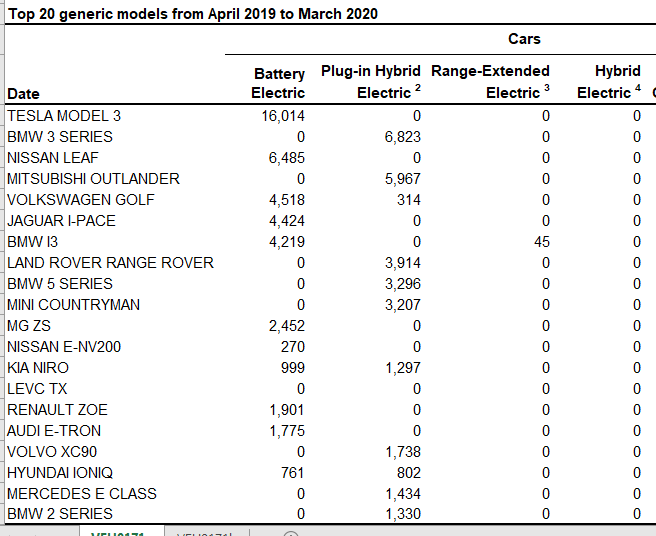Select the 3,296 BMW 5 Series value
656x536 pixels.
click(x=402, y=284)
